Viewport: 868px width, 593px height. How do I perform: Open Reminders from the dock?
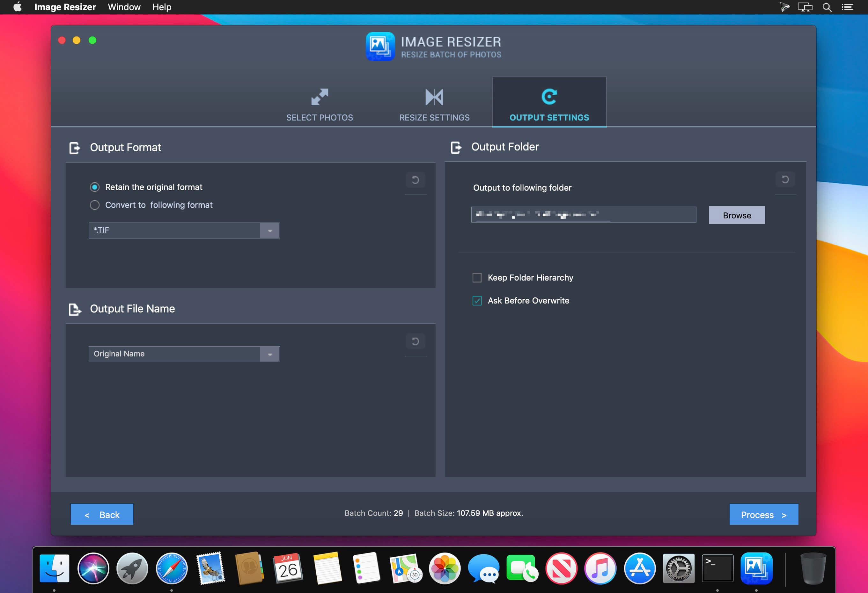[x=366, y=568]
